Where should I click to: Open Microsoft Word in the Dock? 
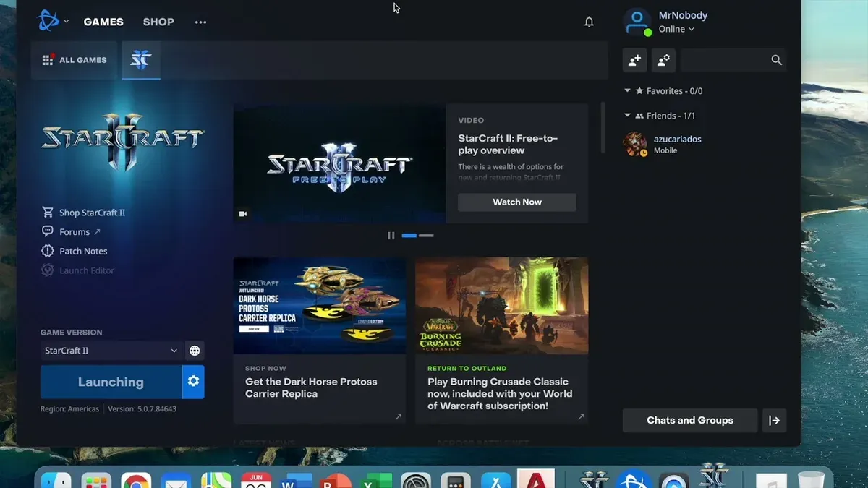296,481
